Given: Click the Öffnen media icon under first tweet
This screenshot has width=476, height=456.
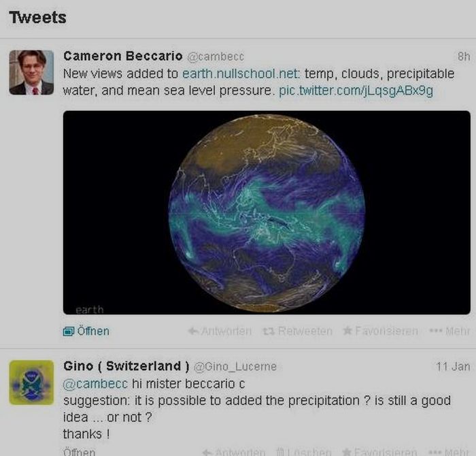Looking at the screenshot, I should (x=69, y=331).
